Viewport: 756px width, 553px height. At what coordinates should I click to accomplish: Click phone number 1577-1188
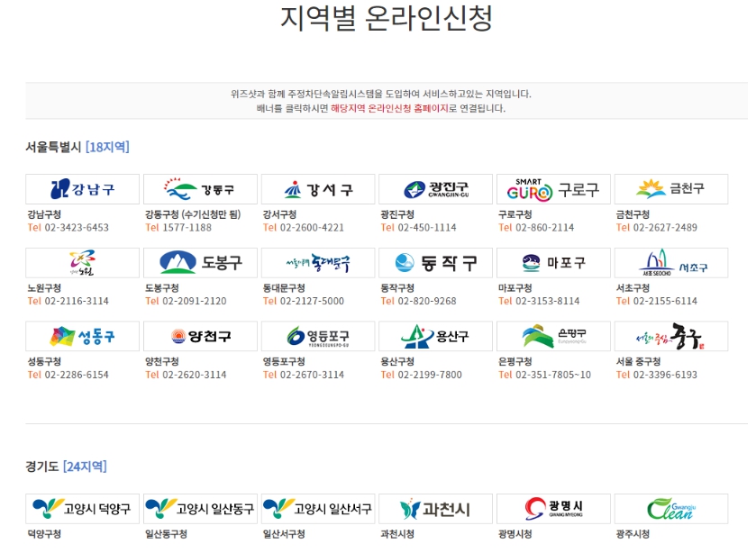click(x=187, y=228)
